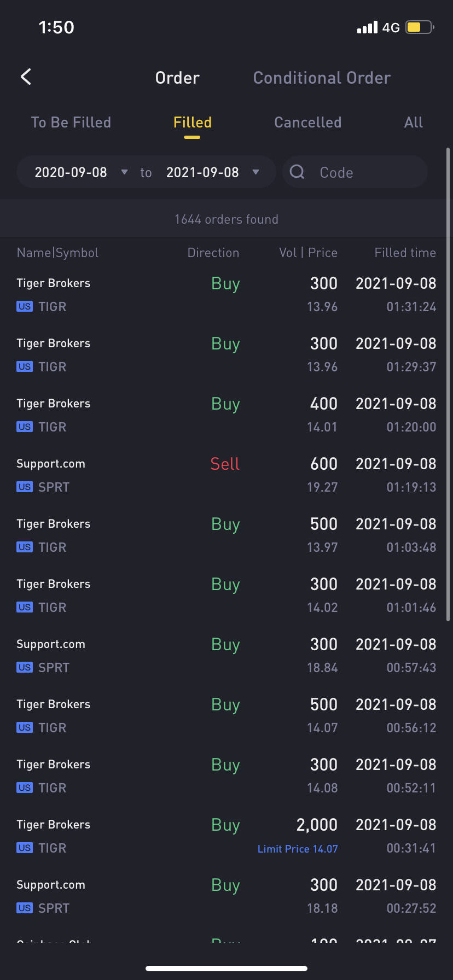Click the vertical scrollbar on right edge
The image size is (453, 980).
click(448, 384)
